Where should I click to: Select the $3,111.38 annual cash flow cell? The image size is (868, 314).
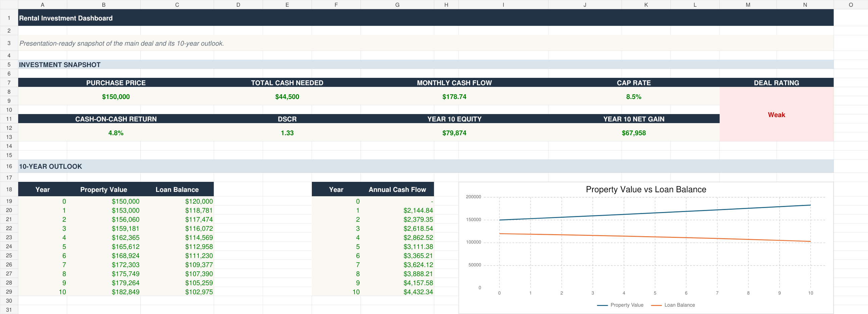pos(397,247)
